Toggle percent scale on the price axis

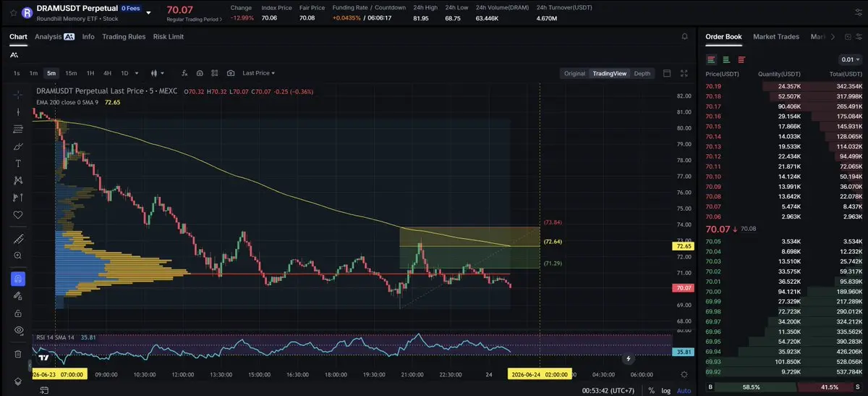click(651, 390)
